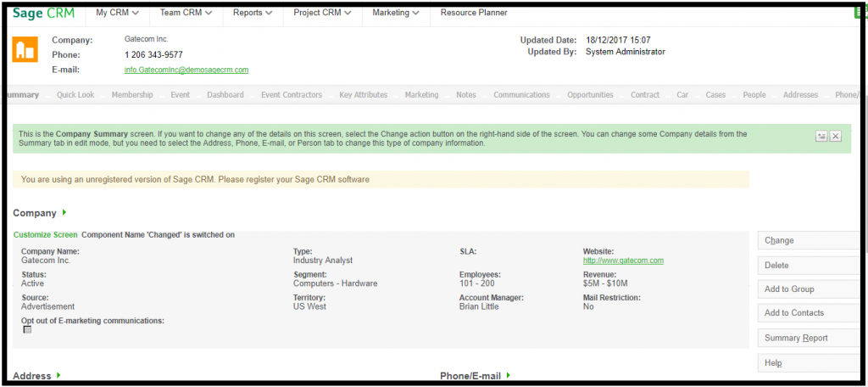Click the Source value Advertisement
Screen dimensions: 868x387
click(47, 306)
